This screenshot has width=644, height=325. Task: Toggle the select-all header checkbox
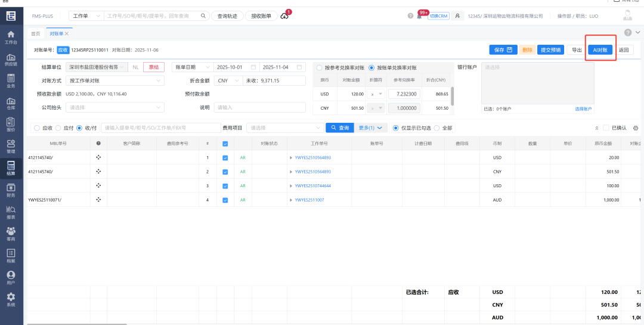coord(225,144)
